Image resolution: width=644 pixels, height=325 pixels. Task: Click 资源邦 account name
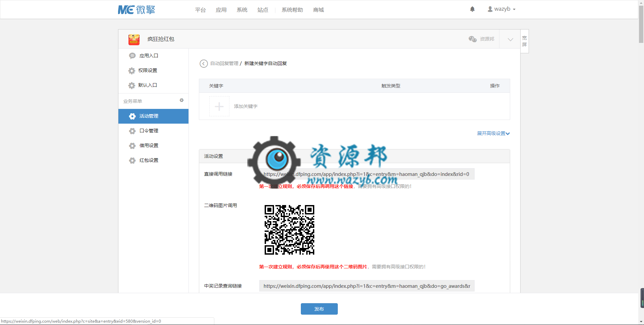487,39
